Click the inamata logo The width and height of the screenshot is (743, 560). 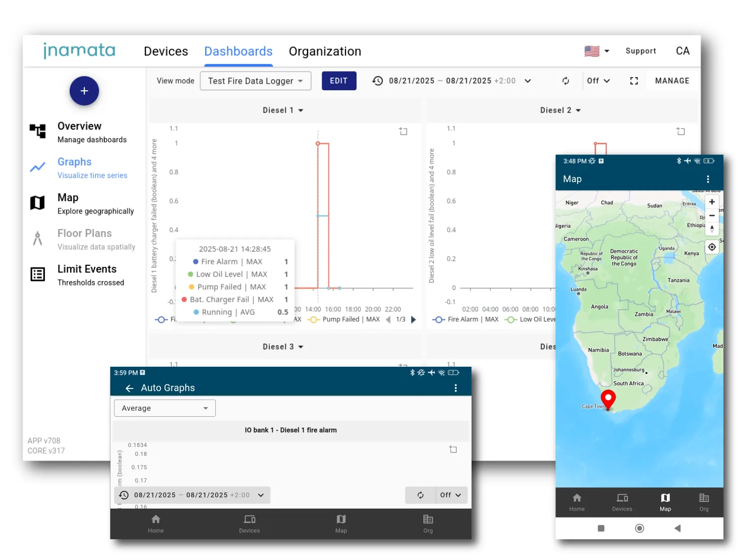pos(79,50)
